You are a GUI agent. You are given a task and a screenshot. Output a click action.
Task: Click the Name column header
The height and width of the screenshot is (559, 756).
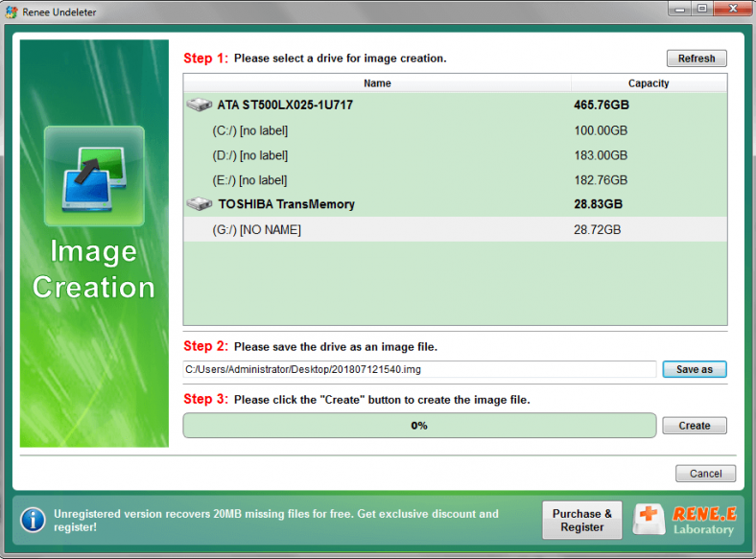click(377, 83)
